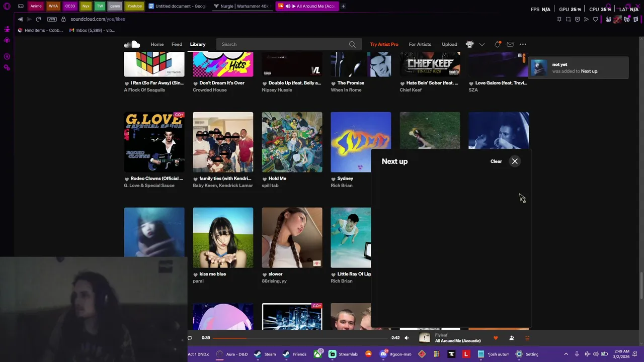Toggle like heart on Hold Me
This screenshot has width=644, height=362.
(265, 179)
